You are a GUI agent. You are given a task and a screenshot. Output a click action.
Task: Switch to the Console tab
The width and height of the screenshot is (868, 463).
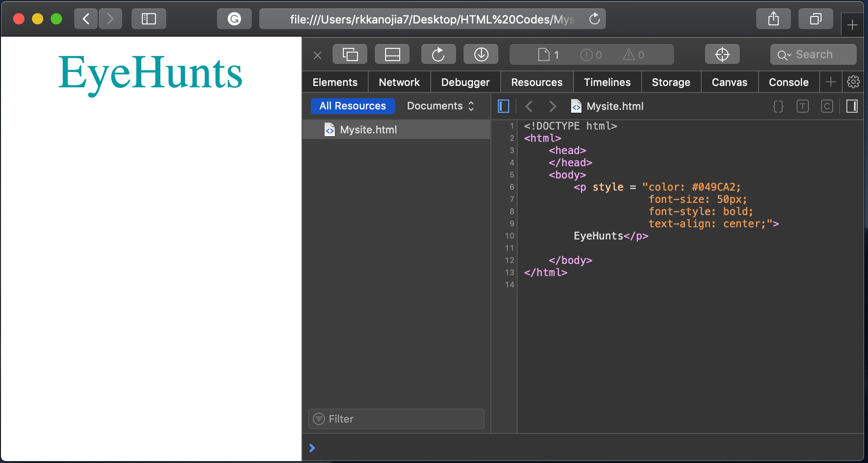(789, 82)
